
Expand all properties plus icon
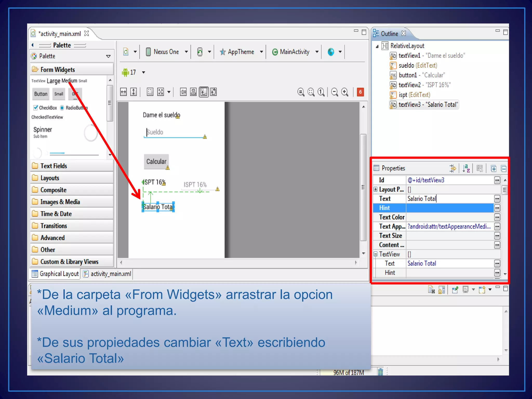[494, 169]
